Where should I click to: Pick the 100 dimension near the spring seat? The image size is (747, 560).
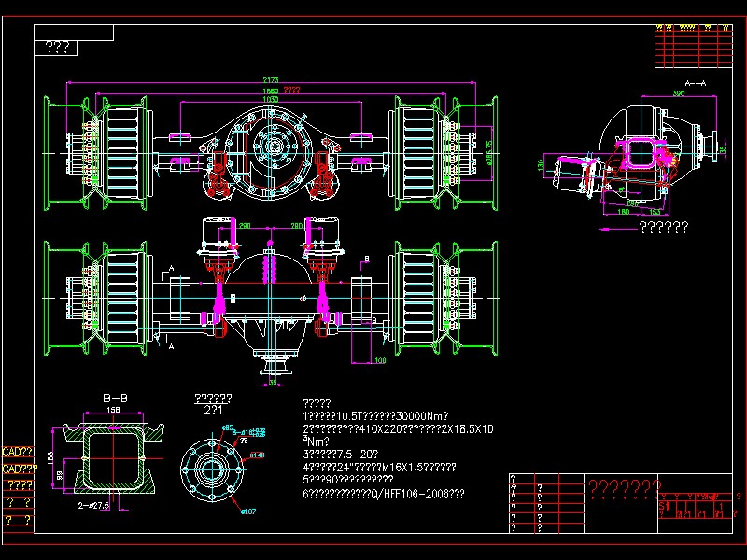pyautogui.click(x=380, y=360)
